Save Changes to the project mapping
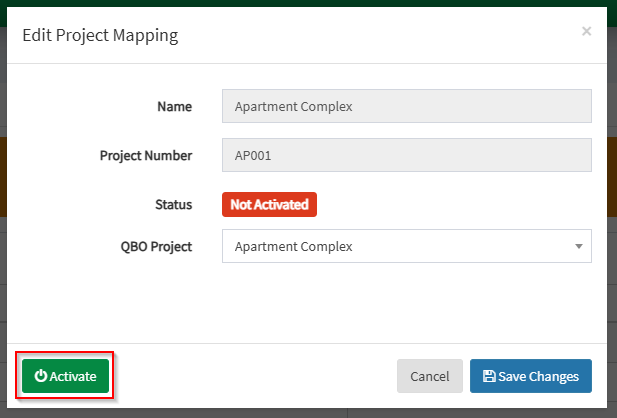The width and height of the screenshot is (617, 418). coord(530,376)
